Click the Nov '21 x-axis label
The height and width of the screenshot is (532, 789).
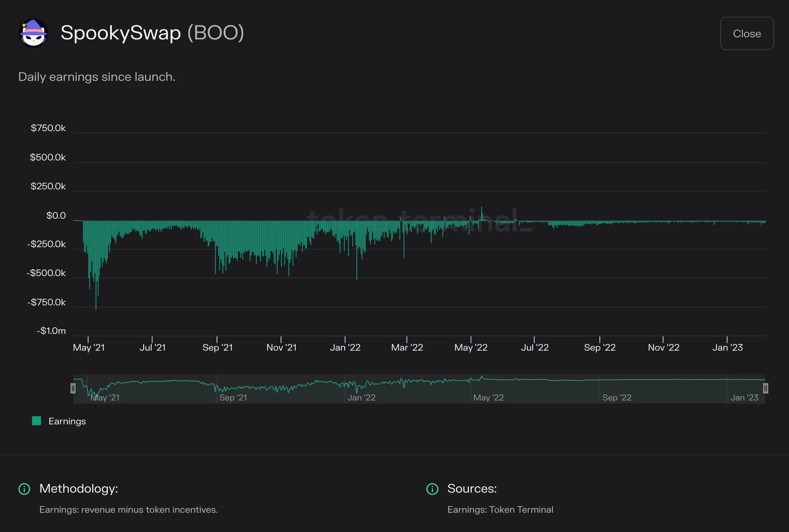tap(281, 348)
